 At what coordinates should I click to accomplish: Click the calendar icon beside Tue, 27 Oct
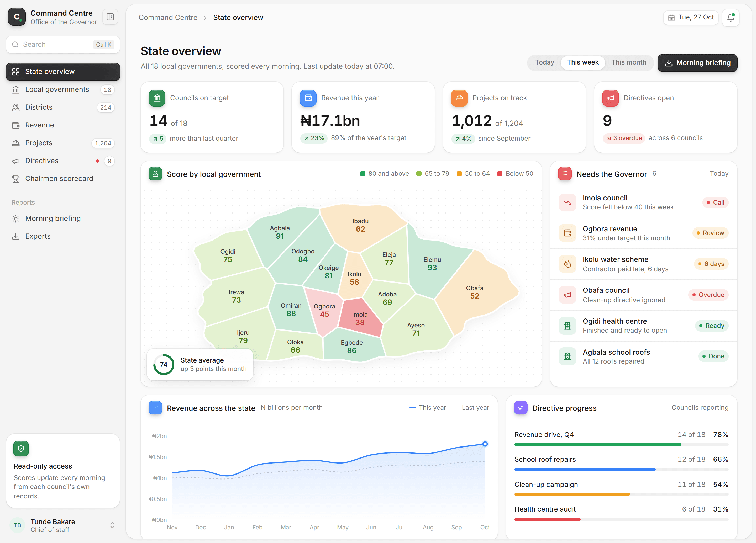pos(671,18)
